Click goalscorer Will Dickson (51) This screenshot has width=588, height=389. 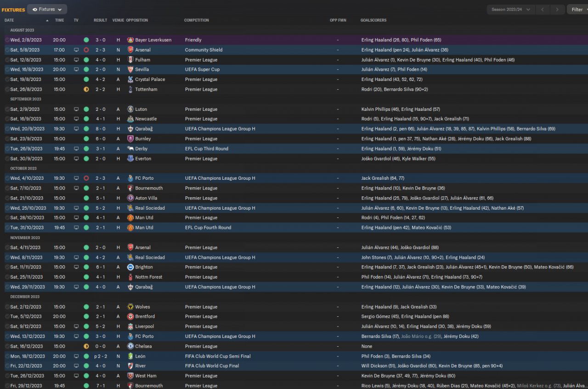(378, 366)
